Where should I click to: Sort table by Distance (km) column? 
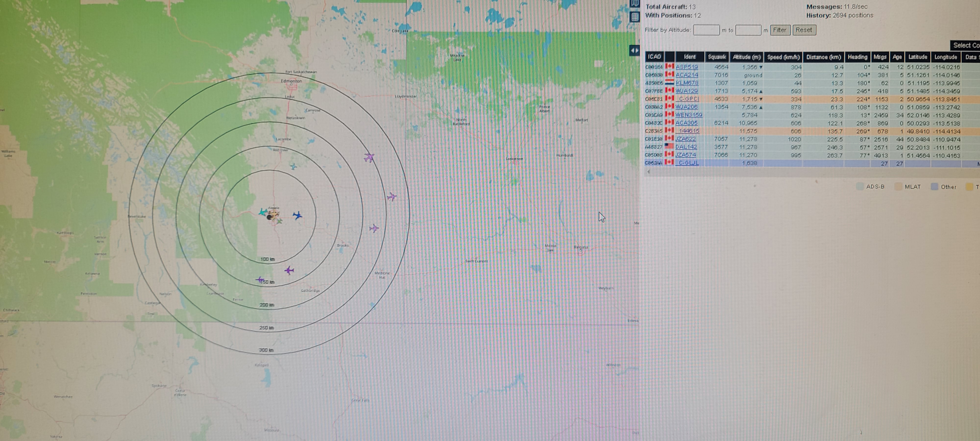[x=823, y=57]
